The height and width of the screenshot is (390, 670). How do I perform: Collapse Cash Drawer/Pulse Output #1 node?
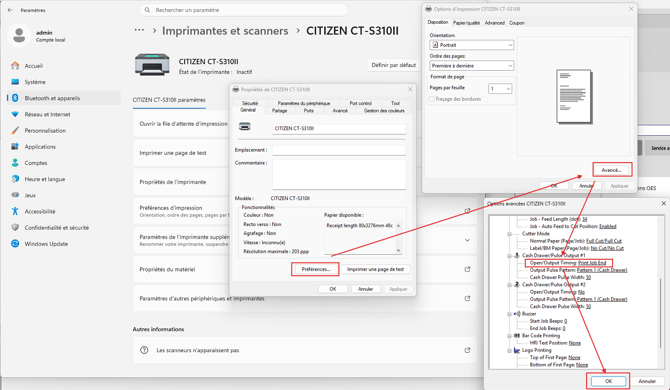[509, 256]
